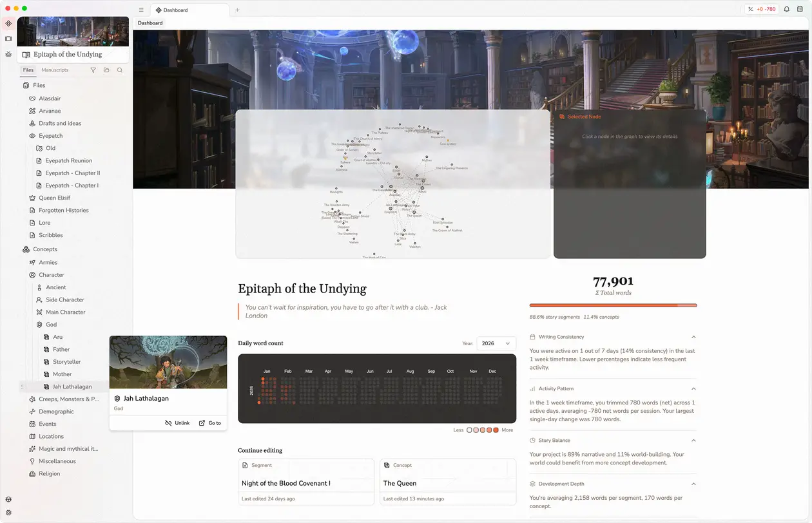Click the search magnifier icon in sidebar
Image resolution: width=812 pixels, height=523 pixels.
point(120,70)
